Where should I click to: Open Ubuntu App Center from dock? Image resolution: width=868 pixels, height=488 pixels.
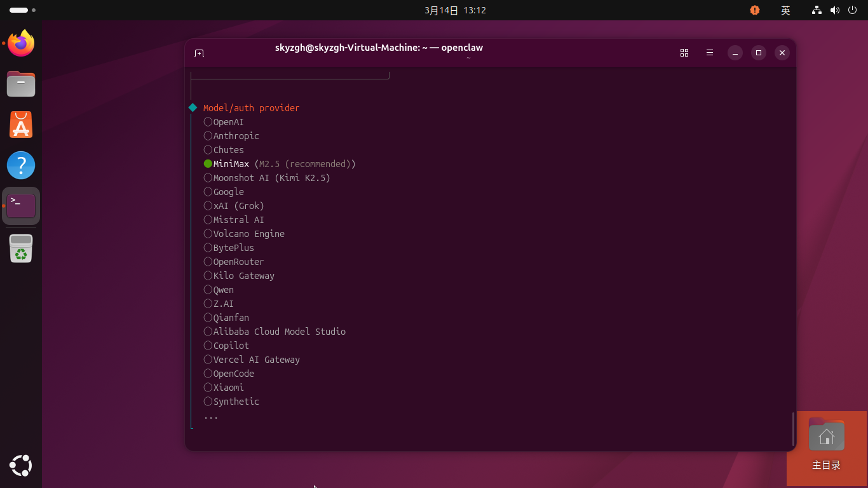click(21, 125)
